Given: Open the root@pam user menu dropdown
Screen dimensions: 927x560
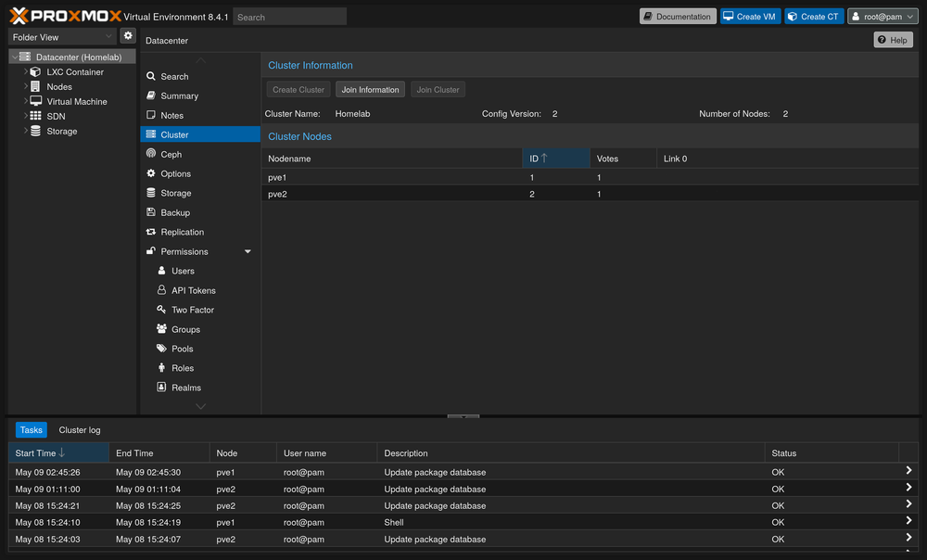Looking at the screenshot, I should (883, 17).
